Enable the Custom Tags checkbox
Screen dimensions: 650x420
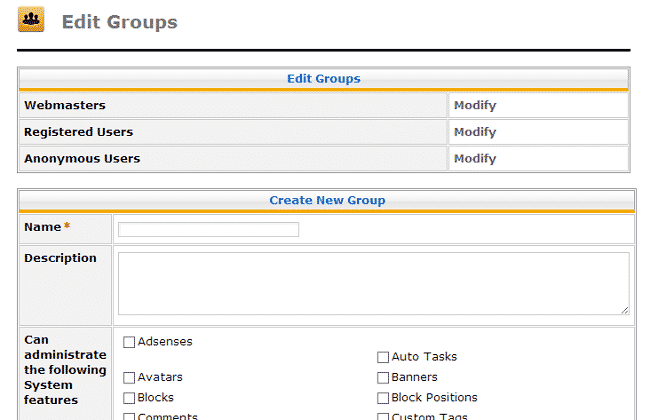[x=383, y=416]
